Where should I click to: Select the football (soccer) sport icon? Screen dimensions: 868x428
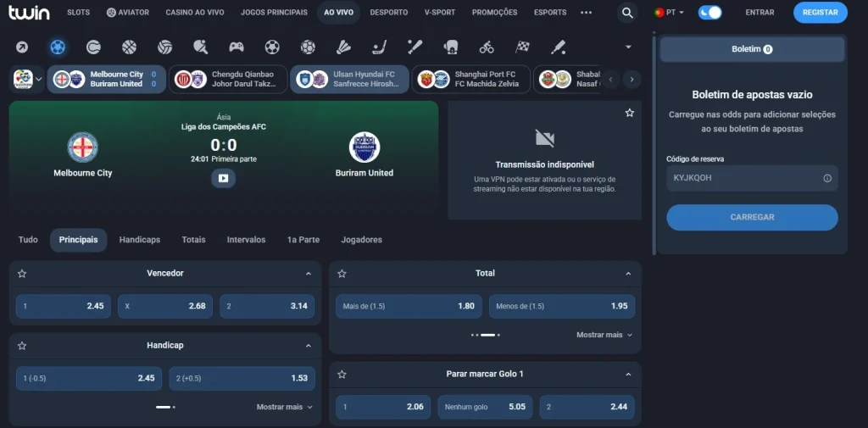[58, 47]
